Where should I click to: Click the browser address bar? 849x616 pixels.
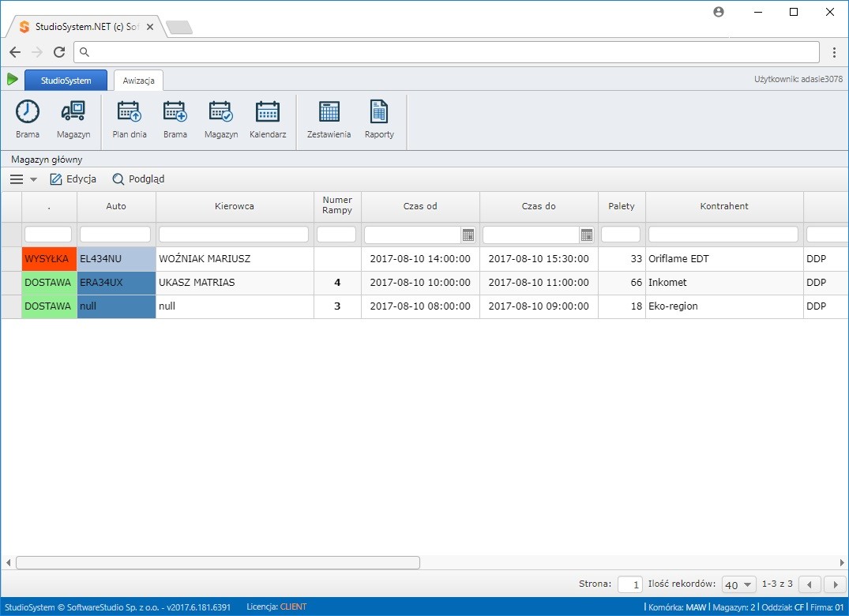click(447, 52)
